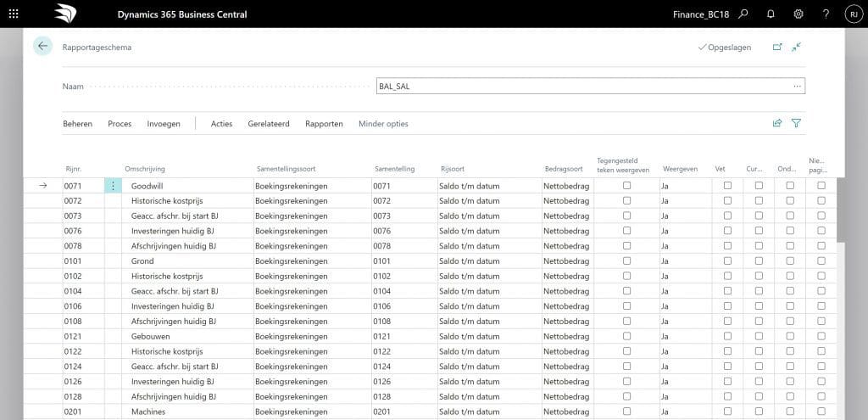The image size is (868, 420).
Task: Click Boekingsrekeningen cell in row 0102
Action: [x=312, y=276]
